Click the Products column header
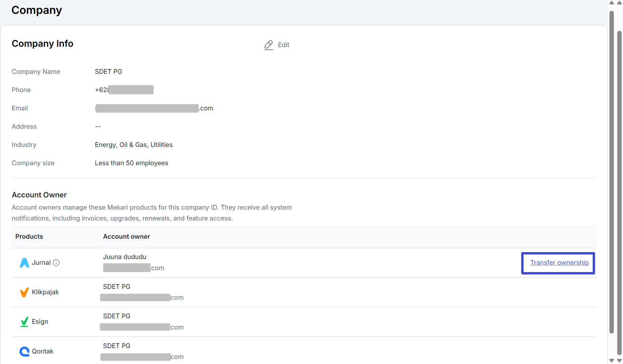Screen dimensions: 623x364 (x=29, y=237)
